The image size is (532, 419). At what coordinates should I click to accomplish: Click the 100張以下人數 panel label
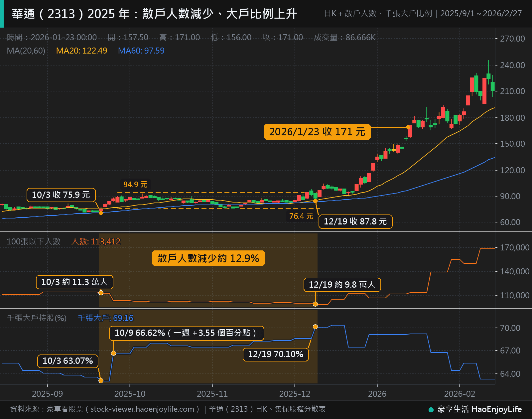[34, 241]
